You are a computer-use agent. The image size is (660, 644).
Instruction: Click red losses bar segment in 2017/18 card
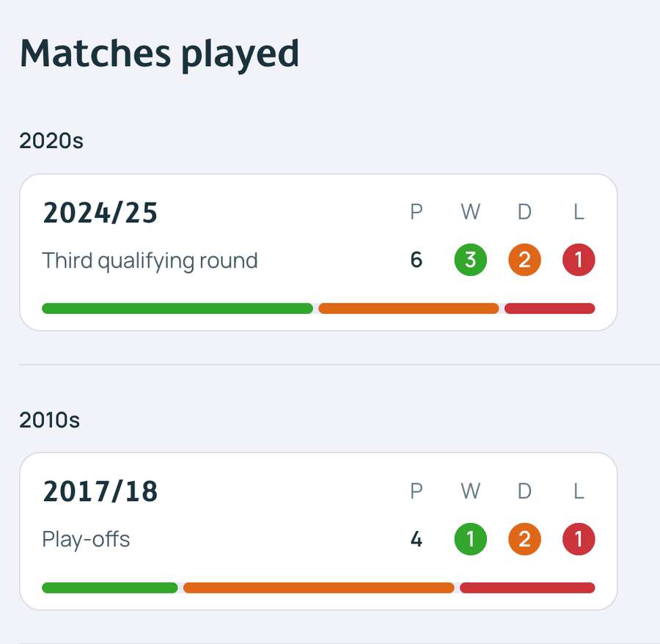point(527,588)
